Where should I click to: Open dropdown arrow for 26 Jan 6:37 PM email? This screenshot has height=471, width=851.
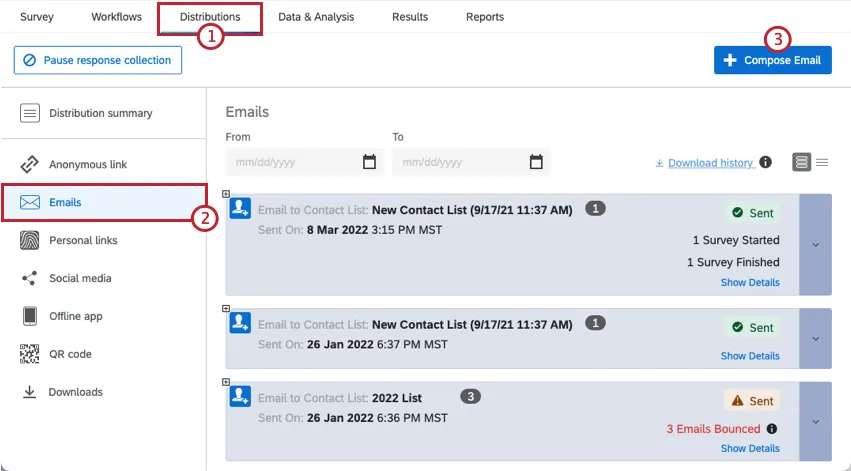pos(816,339)
